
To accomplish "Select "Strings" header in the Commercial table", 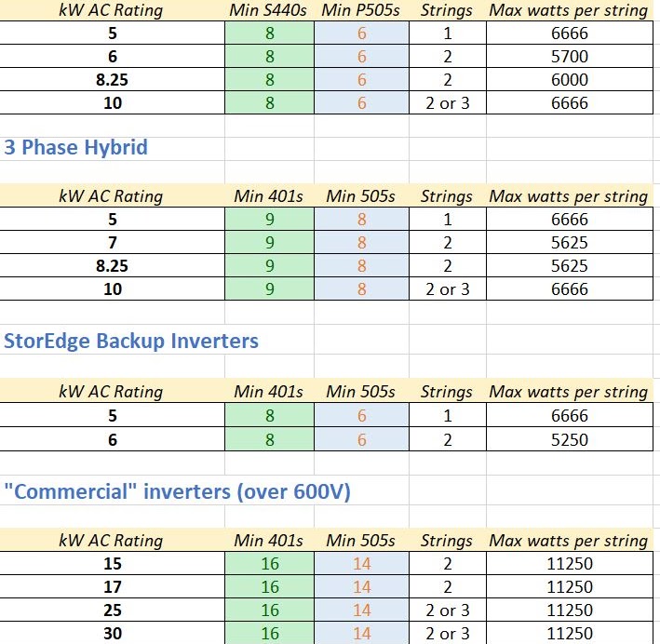I will pyautogui.click(x=447, y=541).
